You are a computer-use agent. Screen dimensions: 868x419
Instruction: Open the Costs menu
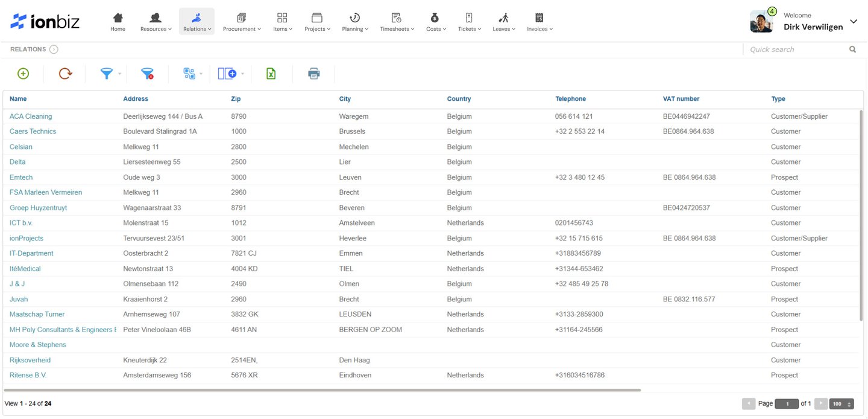(436, 22)
